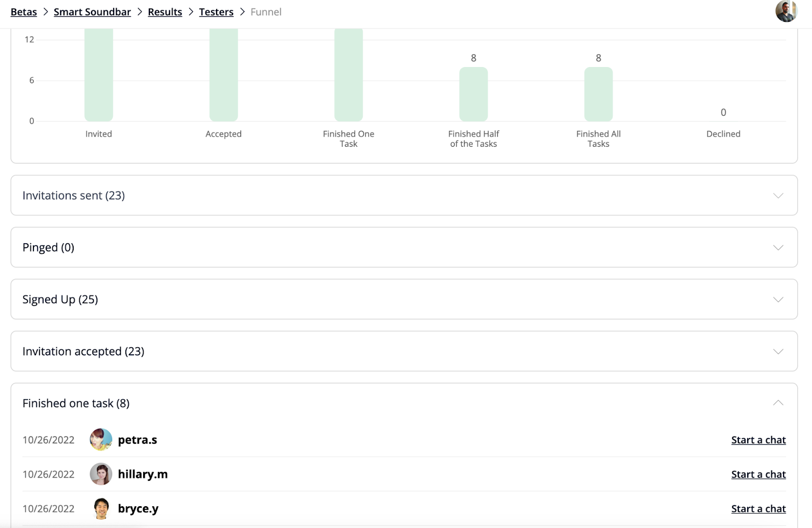Click hillary.m profile picture
Image resolution: width=812 pixels, height=528 pixels.
101,474
